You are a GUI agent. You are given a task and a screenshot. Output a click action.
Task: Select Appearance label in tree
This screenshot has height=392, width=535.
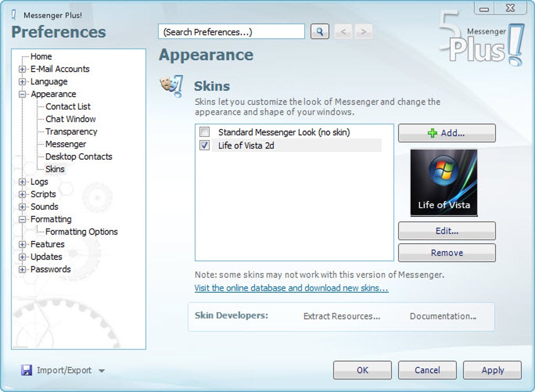point(53,94)
